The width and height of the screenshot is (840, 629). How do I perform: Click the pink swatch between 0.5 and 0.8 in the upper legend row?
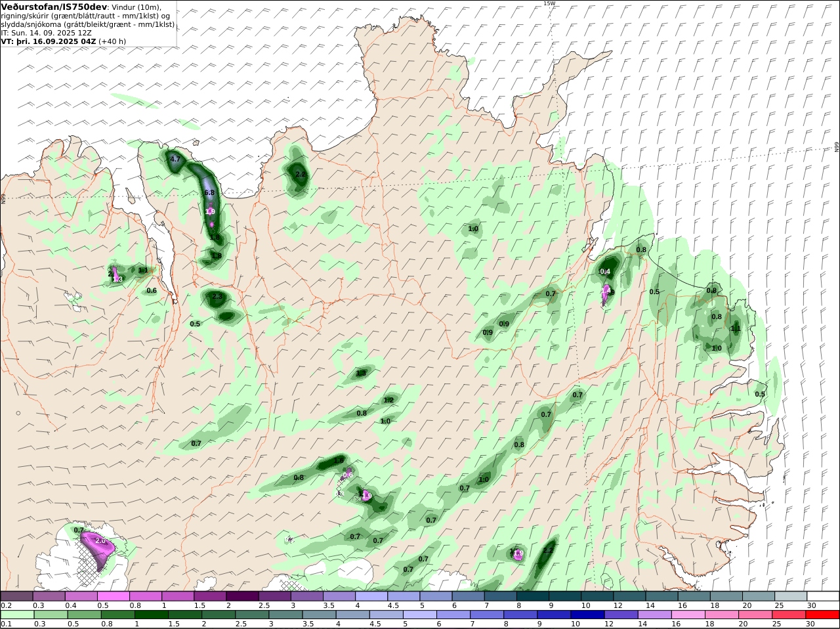coord(113,596)
